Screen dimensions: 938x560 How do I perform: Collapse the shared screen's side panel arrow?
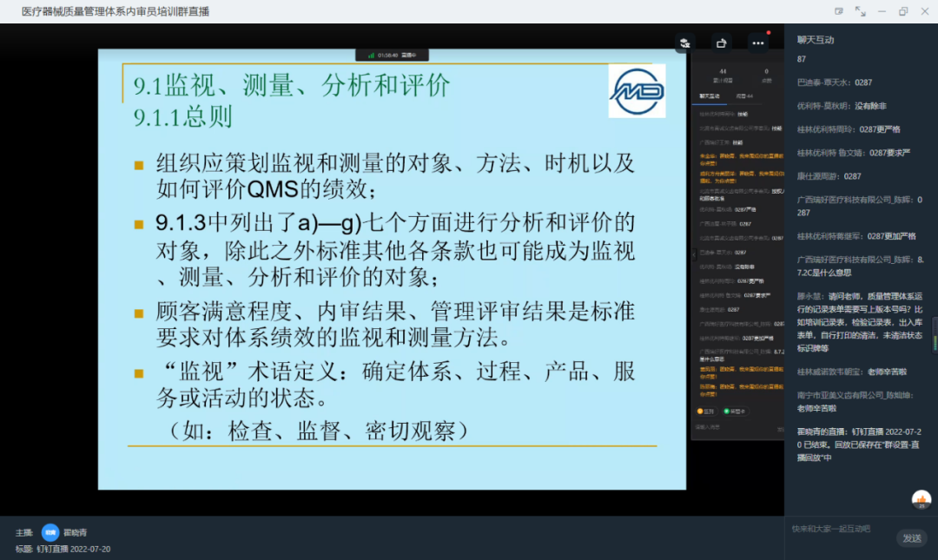click(x=694, y=254)
